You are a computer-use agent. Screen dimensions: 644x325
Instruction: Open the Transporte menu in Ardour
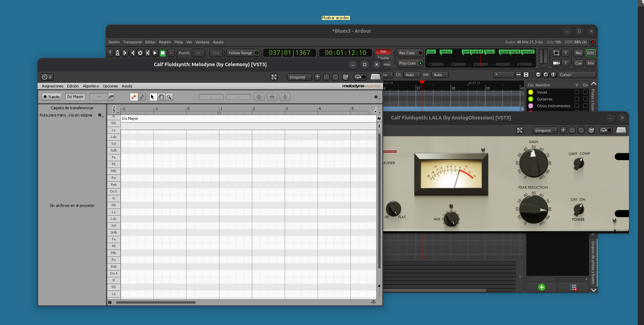coord(132,42)
